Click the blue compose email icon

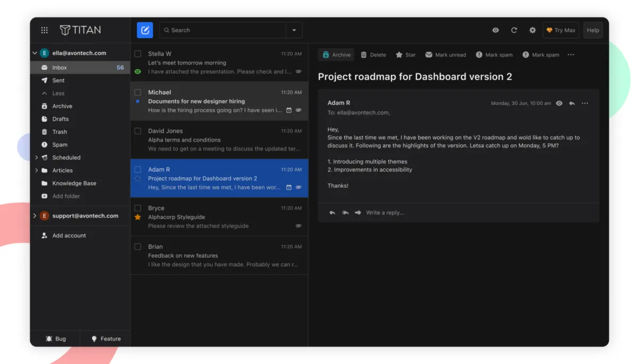(x=145, y=30)
